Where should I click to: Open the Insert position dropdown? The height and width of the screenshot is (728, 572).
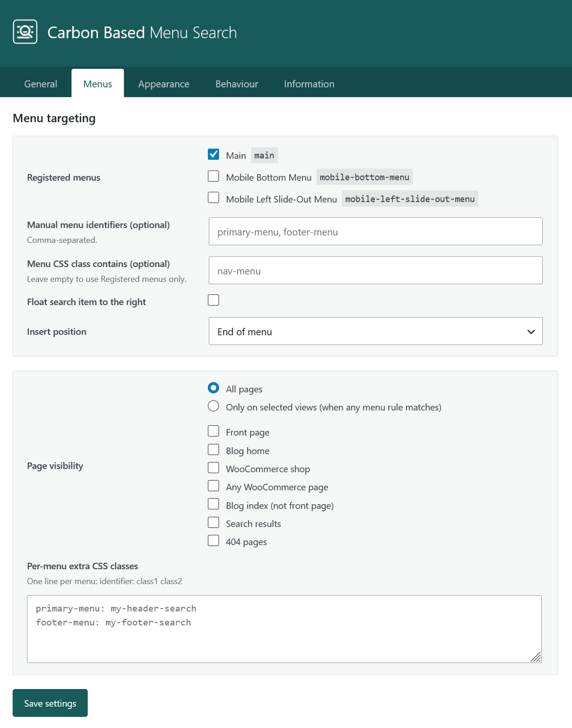click(x=376, y=331)
